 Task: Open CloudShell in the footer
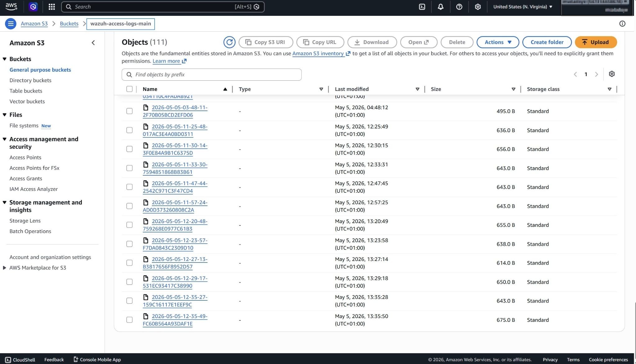[20, 359]
